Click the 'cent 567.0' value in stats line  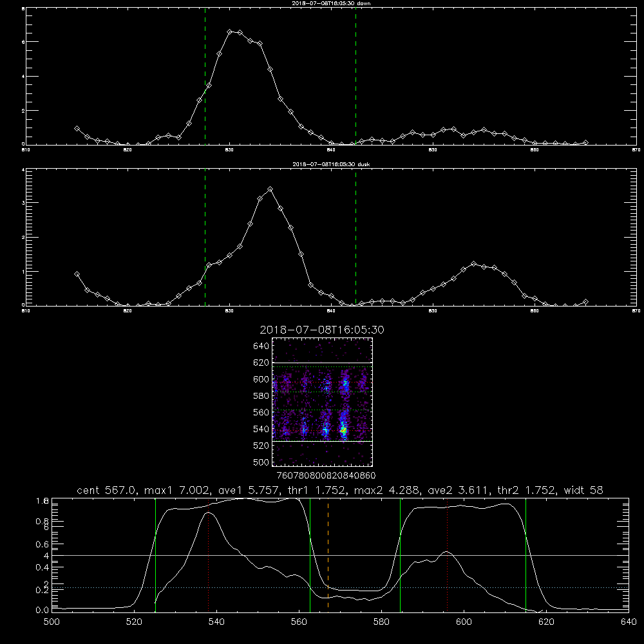click(107, 490)
